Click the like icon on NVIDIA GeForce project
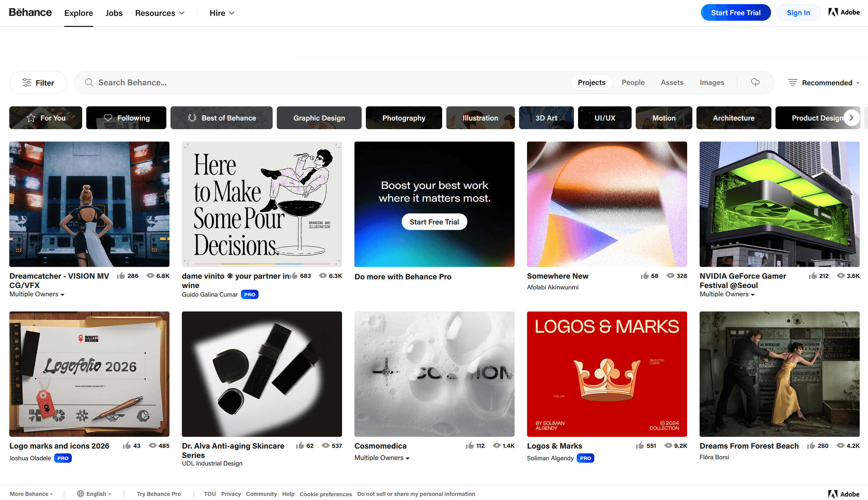868x500 pixels. tap(812, 276)
